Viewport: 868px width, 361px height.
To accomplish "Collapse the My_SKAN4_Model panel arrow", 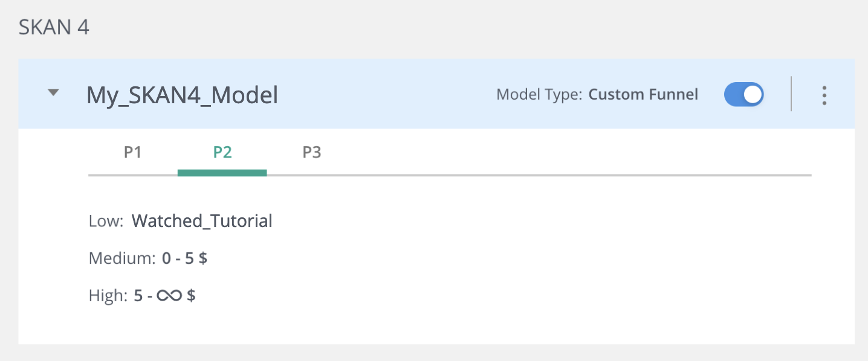I will click(x=54, y=93).
